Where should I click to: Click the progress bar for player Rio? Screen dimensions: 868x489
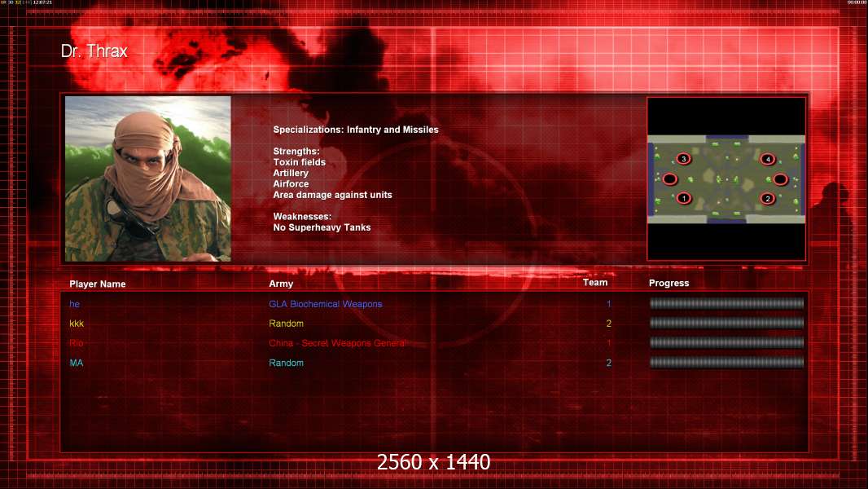point(726,343)
